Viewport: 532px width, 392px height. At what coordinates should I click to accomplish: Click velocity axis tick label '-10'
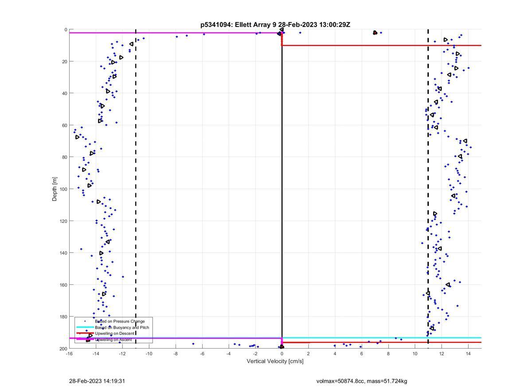(149, 353)
